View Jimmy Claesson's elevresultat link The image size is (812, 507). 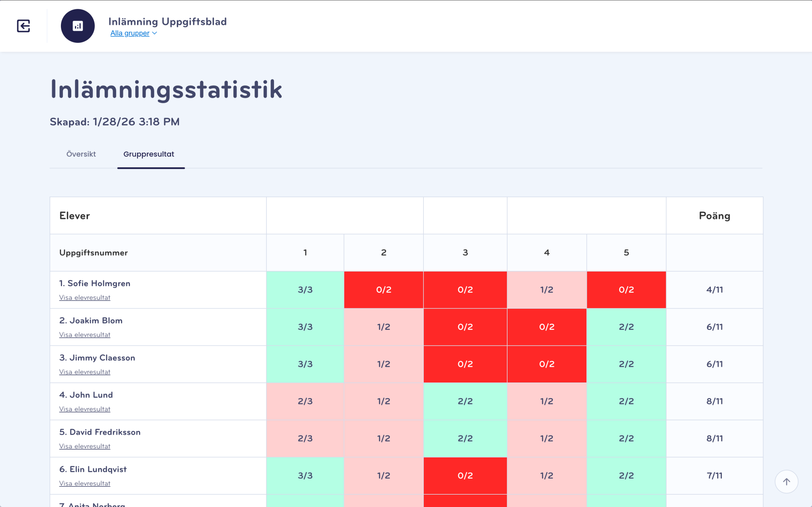(85, 372)
